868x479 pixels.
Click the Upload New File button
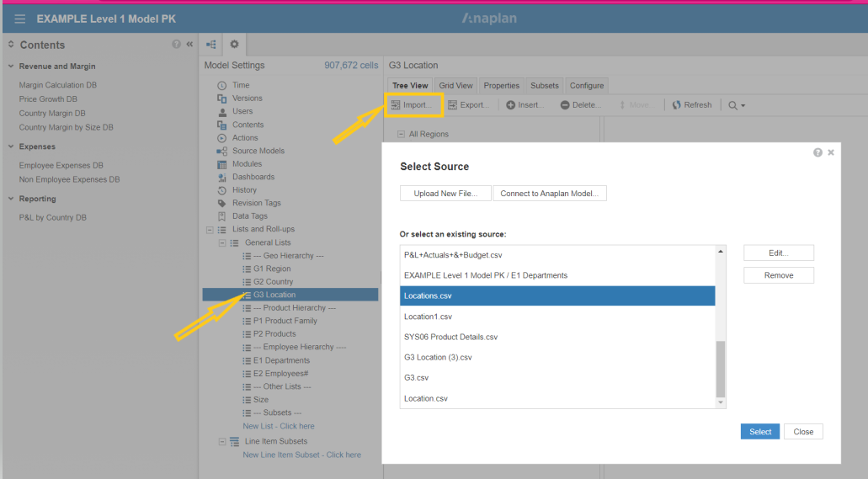coord(445,194)
